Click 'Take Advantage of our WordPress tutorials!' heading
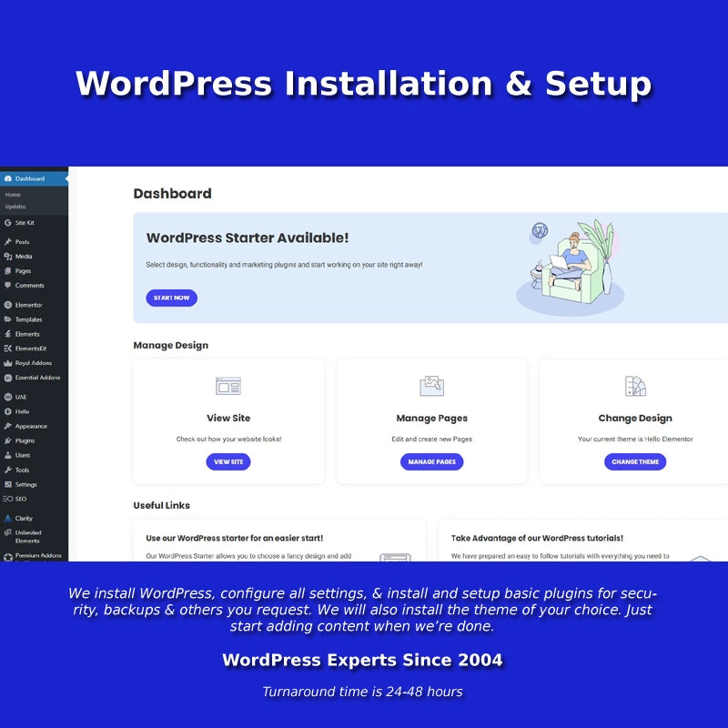The width and height of the screenshot is (728, 728). tap(537, 538)
